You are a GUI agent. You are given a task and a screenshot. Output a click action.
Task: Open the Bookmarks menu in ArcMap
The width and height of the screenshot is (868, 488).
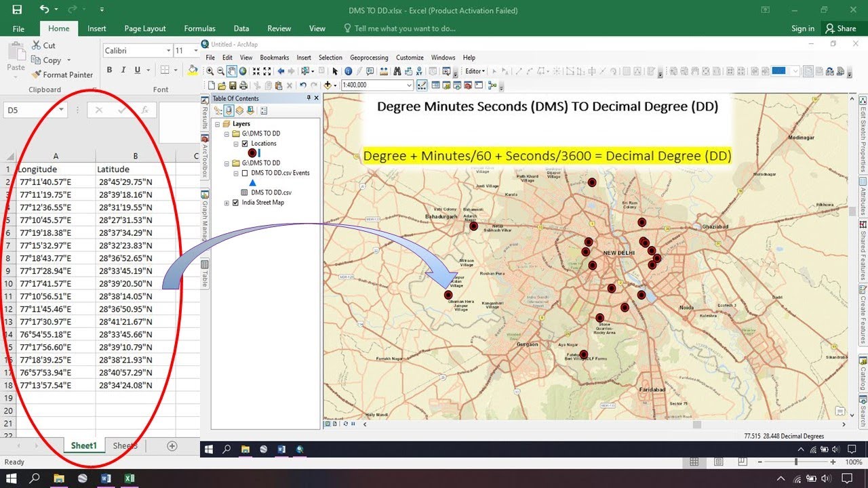point(275,58)
